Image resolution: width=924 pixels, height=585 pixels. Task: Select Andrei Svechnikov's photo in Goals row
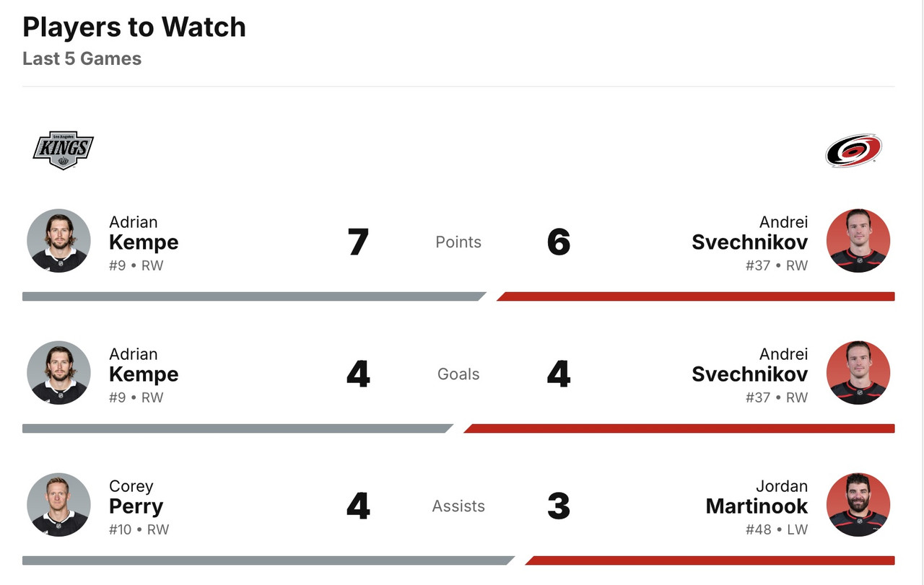click(x=858, y=373)
